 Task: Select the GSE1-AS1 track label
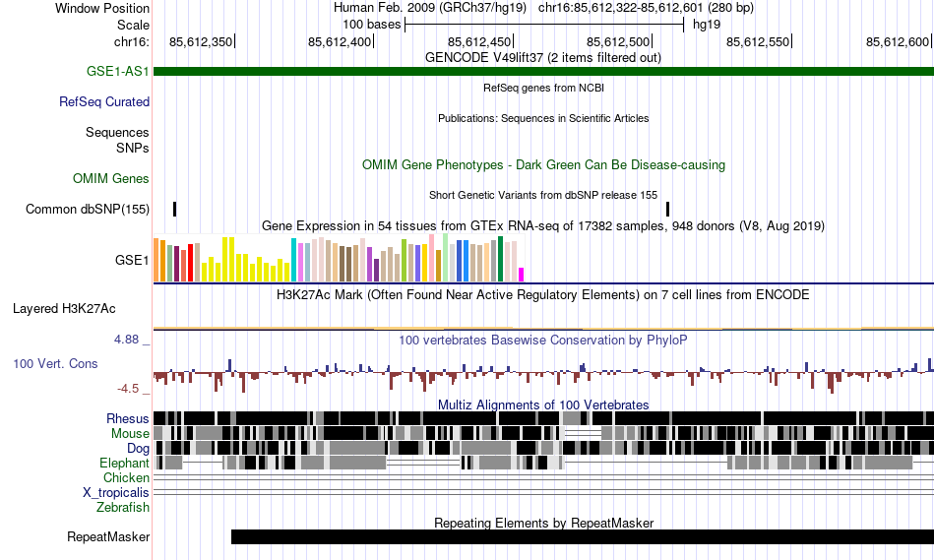click(117, 71)
